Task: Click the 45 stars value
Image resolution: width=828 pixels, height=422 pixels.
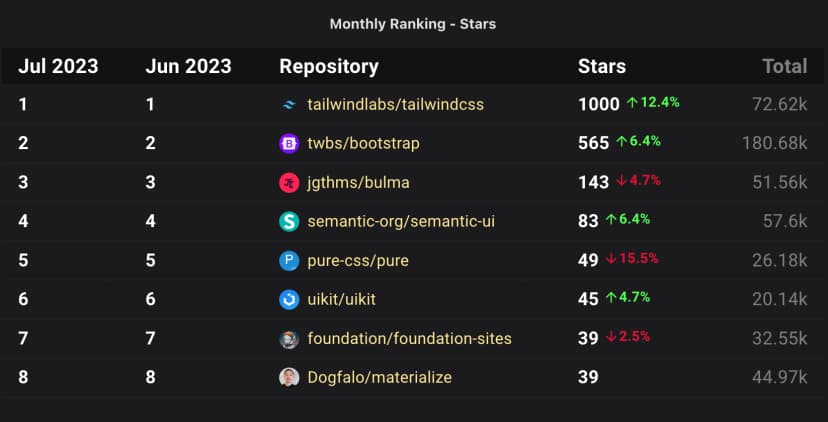Action: tap(588, 299)
